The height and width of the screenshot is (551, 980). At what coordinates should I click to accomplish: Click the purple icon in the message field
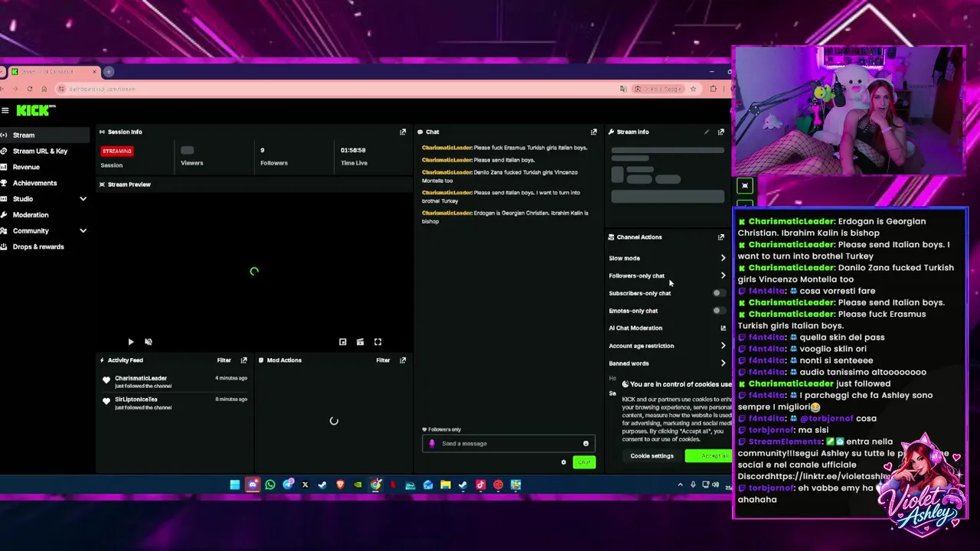[x=432, y=444]
